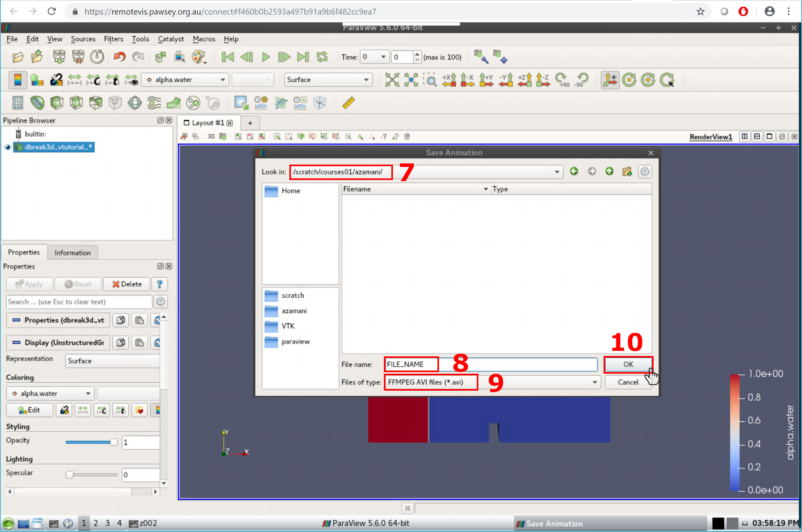
Task: Jump to first animation frame
Action: 228,57
